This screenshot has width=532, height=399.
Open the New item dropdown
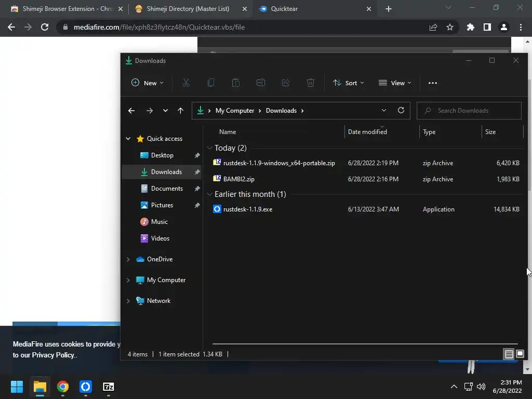(x=148, y=83)
